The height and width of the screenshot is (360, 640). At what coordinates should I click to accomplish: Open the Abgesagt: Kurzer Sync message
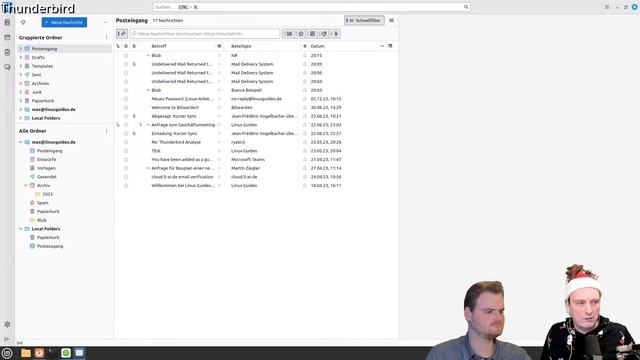pos(174,116)
